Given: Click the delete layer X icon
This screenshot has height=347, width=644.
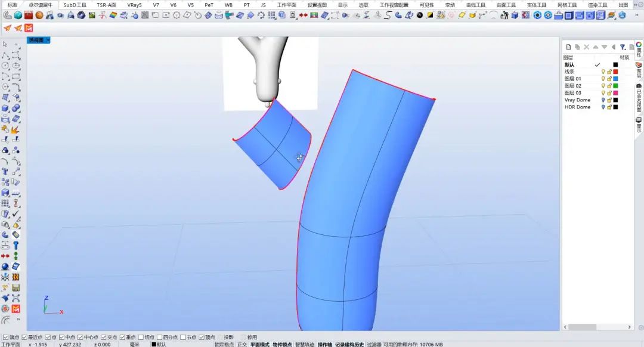Looking at the screenshot, I should pyautogui.click(x=586, y=47).
